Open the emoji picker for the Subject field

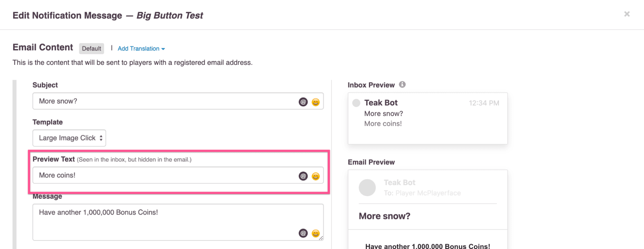316,101
